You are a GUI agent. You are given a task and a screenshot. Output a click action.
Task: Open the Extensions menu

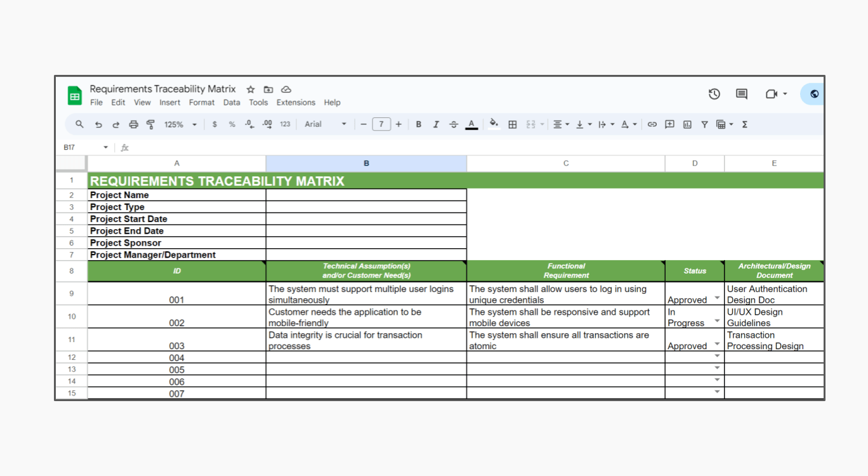point(296,102)
